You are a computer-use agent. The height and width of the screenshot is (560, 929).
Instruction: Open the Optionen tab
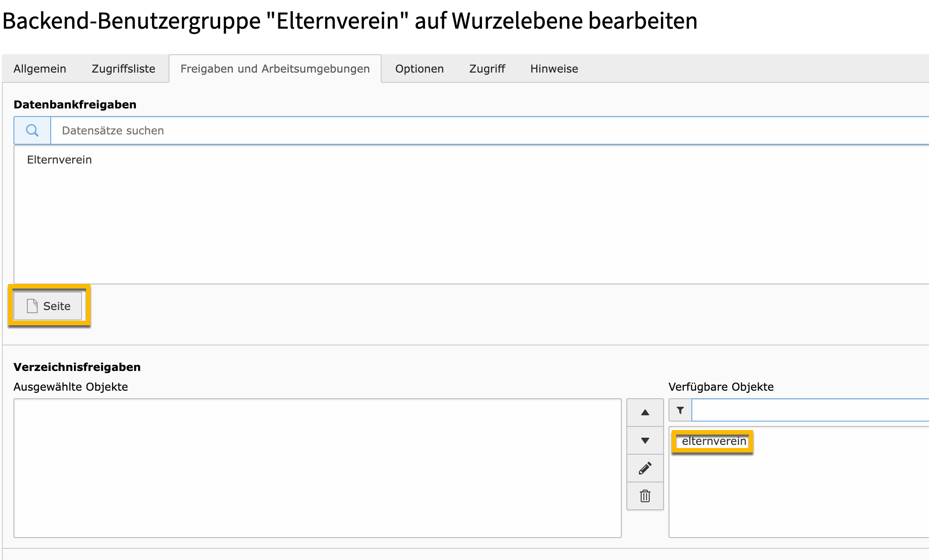click(x=419, y=69)
